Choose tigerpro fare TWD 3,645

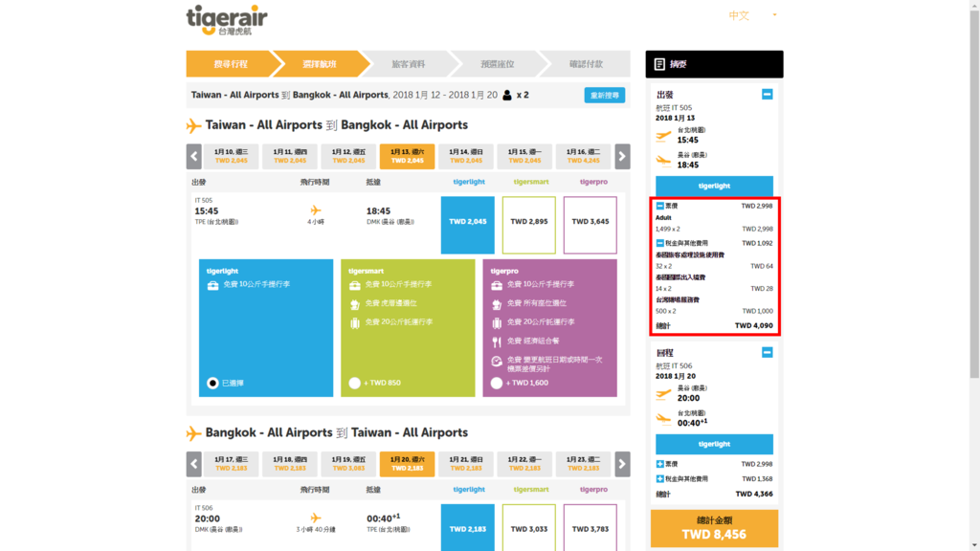click(x=590, y=225)
